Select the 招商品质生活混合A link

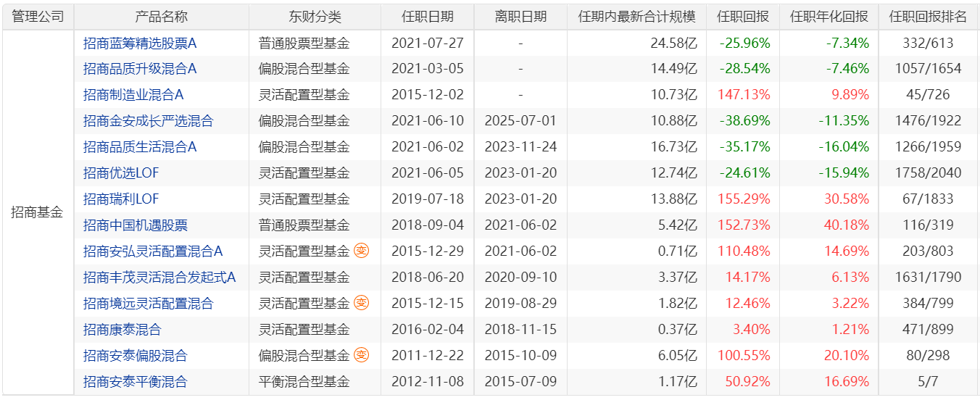click(140, 147)
